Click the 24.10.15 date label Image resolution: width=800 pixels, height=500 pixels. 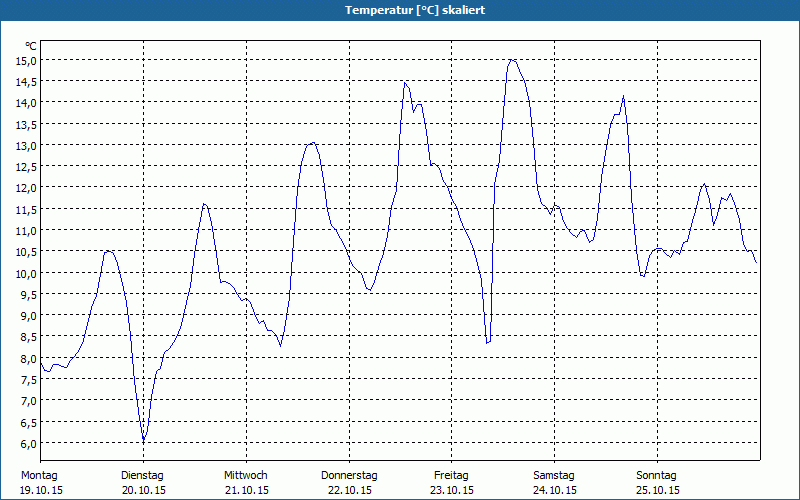pyautogui.click(x=555, y=490)
